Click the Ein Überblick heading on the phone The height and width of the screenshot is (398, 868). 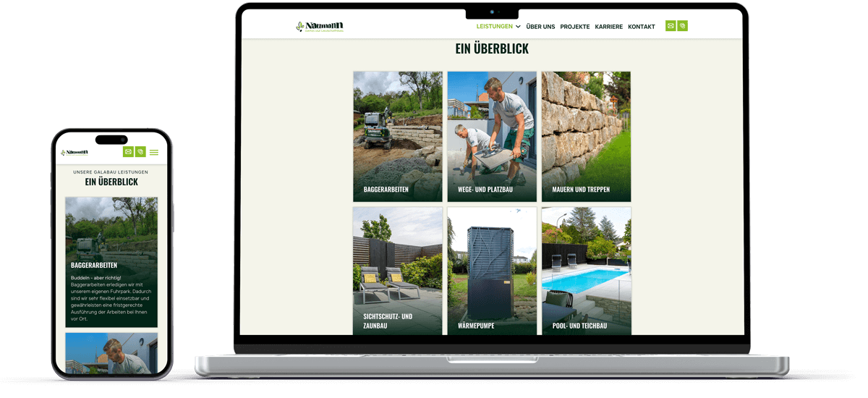click(111, 182)
